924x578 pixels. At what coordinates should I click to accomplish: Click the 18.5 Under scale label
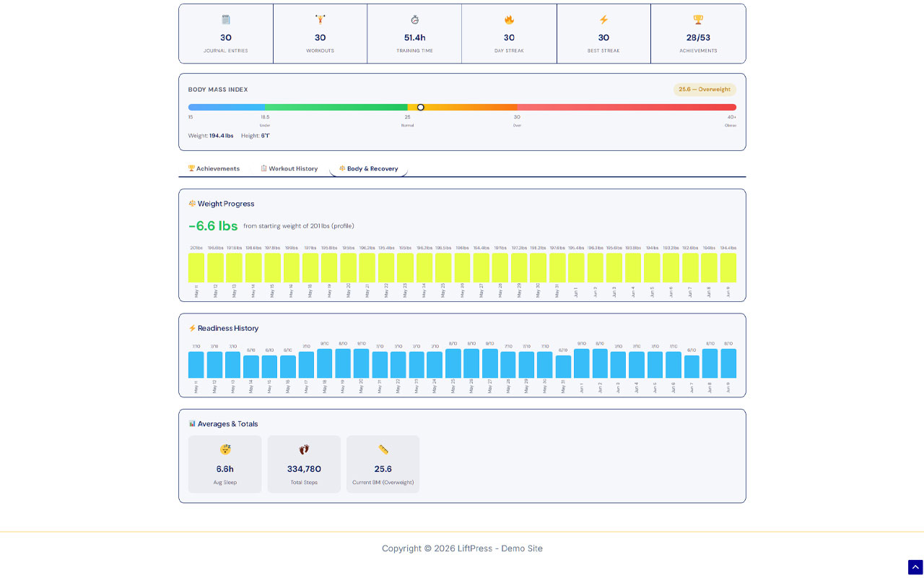pyautogui.click(x=265, y=121)
